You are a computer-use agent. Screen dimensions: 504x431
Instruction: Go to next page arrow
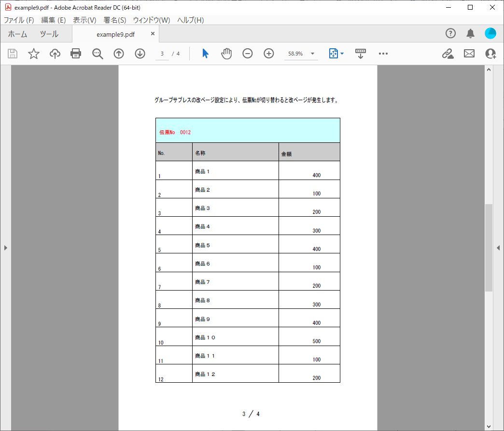(140, 54)
